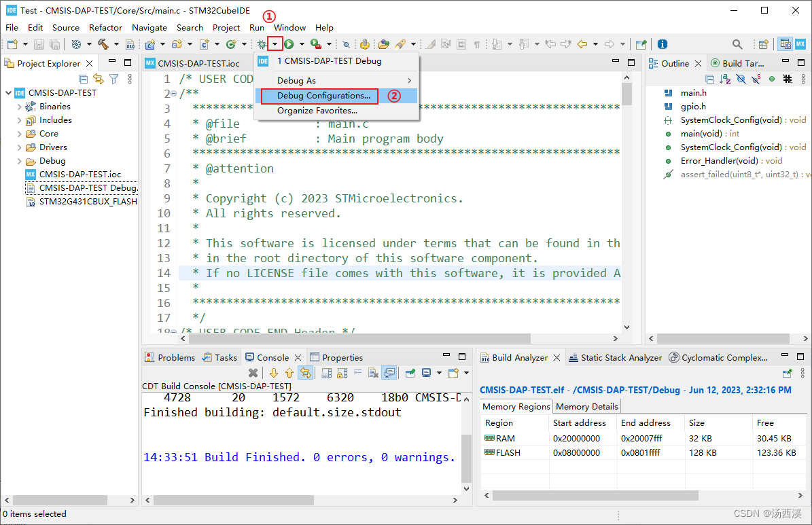
Task: Expand the Core folder node
Action: pos(19,134)
